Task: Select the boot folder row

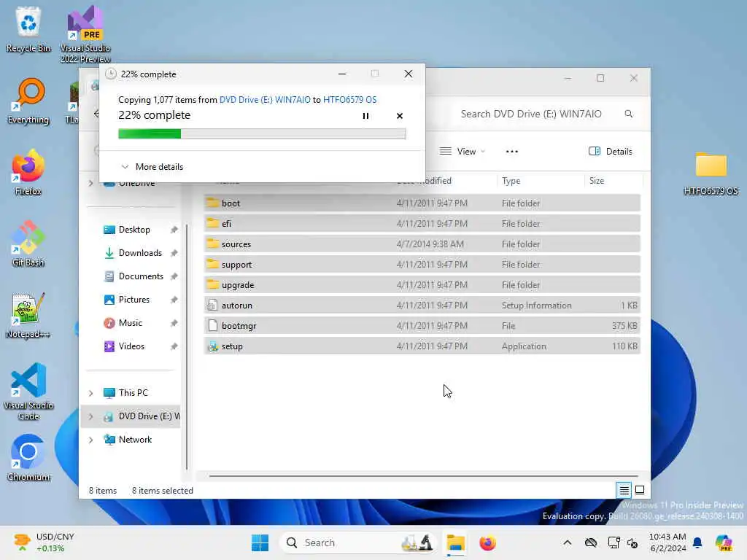Action: coord(422,203)
